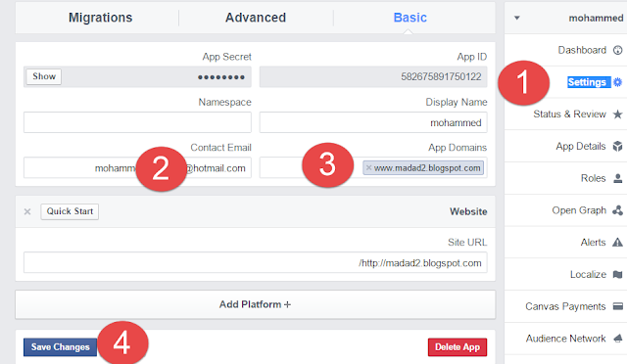Click the Delete App button

coord(458,346)
